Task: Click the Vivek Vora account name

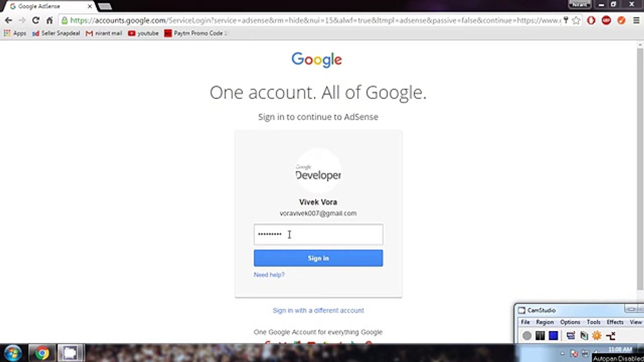Action: tap(318, 202)
